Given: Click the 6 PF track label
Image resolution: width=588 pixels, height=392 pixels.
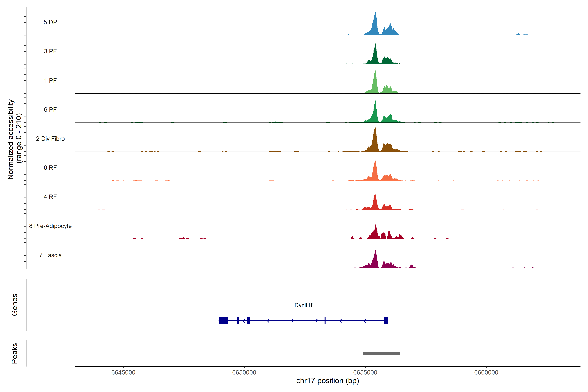Looking at the screenshot, I should tap(50, 109).
